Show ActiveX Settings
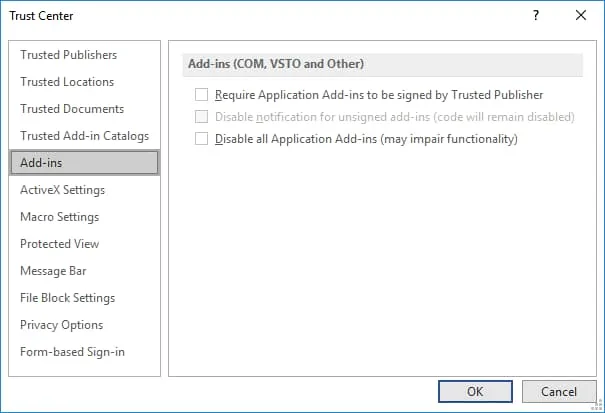The image size is (605, 413). (62, 190)
